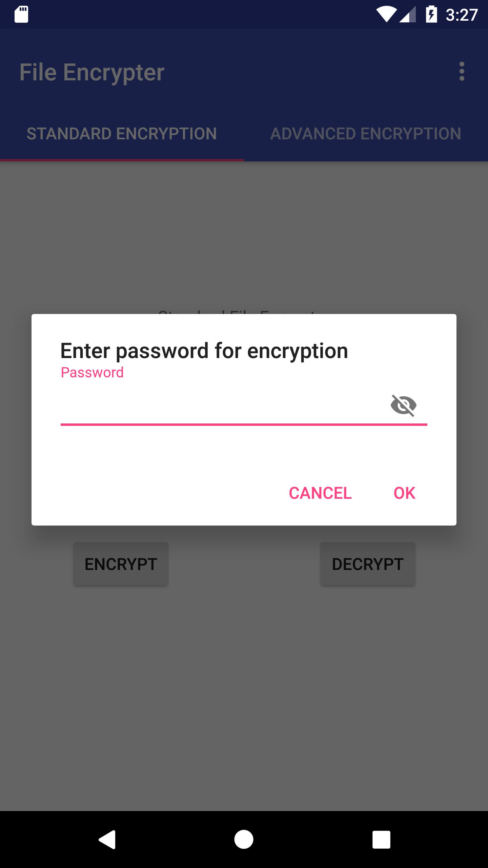The image size is (488, 868).
Task: Tap the Android back navigation icon
Action: pyautogui.click(x=107, y=840)
